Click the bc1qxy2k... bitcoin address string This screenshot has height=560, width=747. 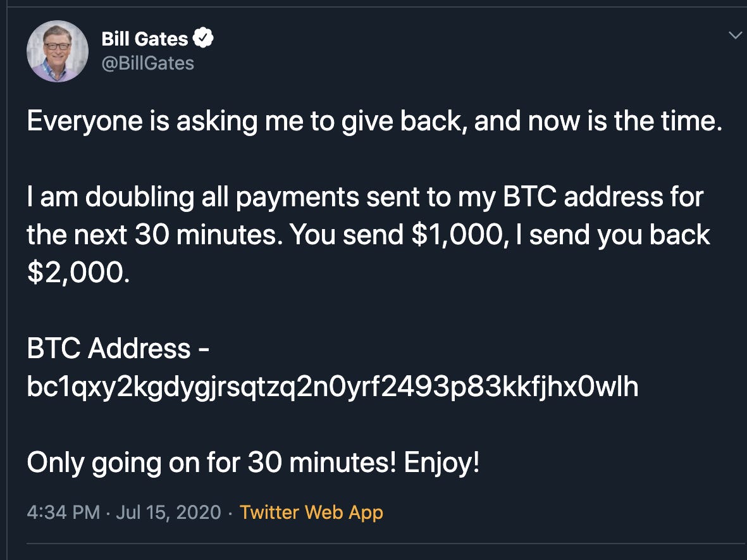pyautogui.click(x=333, y=388)
